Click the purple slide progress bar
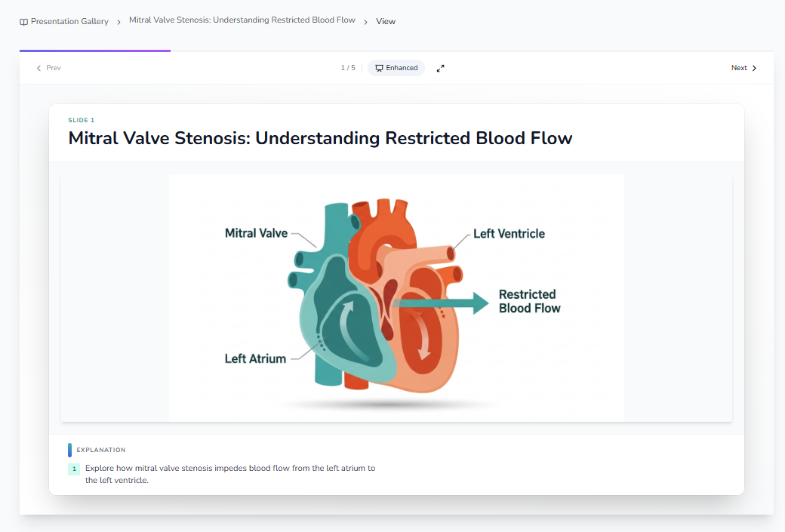 (x=95, y=51)
